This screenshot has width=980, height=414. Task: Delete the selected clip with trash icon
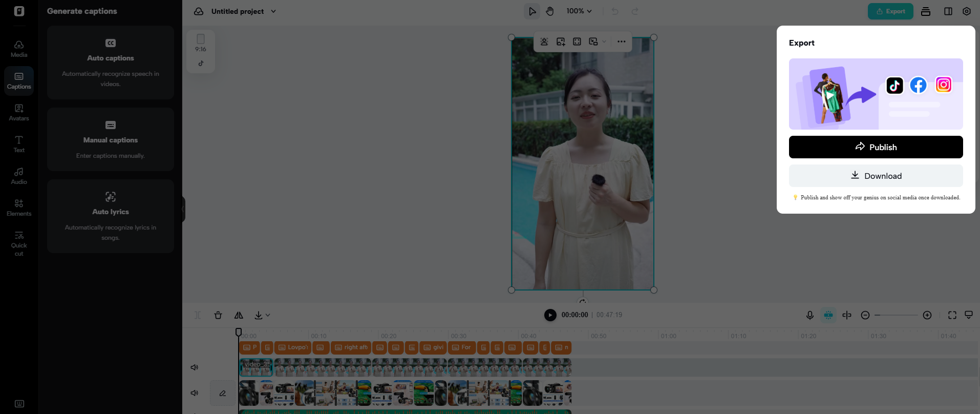pos(218,315)
